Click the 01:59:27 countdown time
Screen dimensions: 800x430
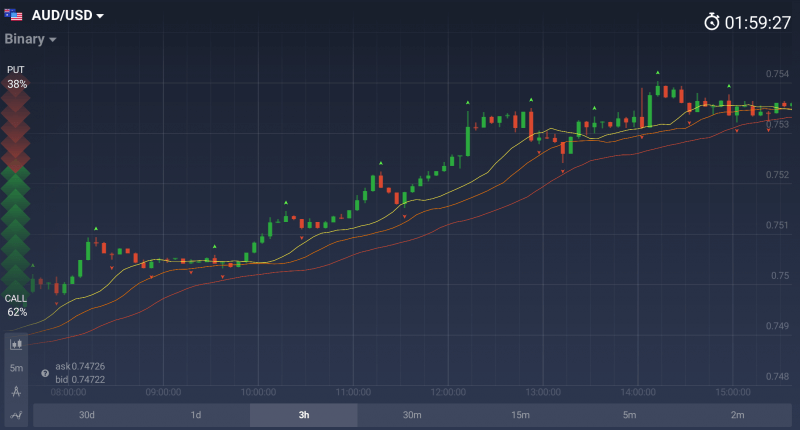757,22
